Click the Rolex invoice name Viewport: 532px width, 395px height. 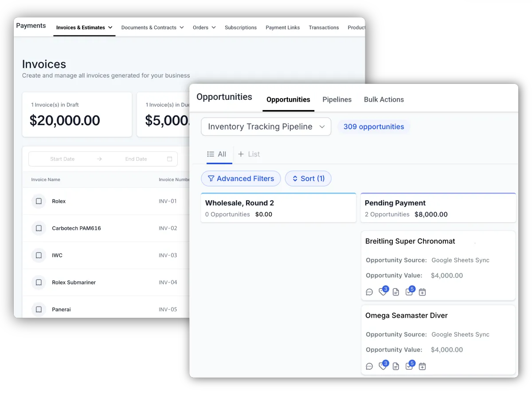pyautogui.click(x=59, y=201)
